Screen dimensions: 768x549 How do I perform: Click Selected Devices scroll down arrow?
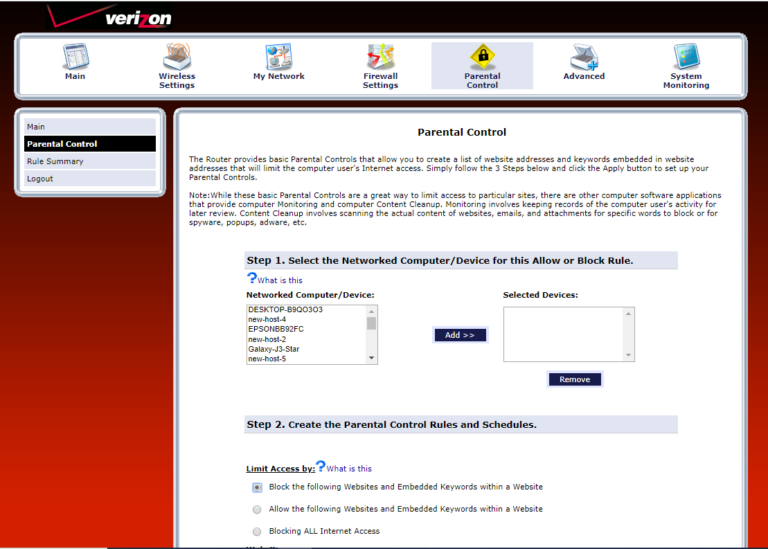click(628, 356)
